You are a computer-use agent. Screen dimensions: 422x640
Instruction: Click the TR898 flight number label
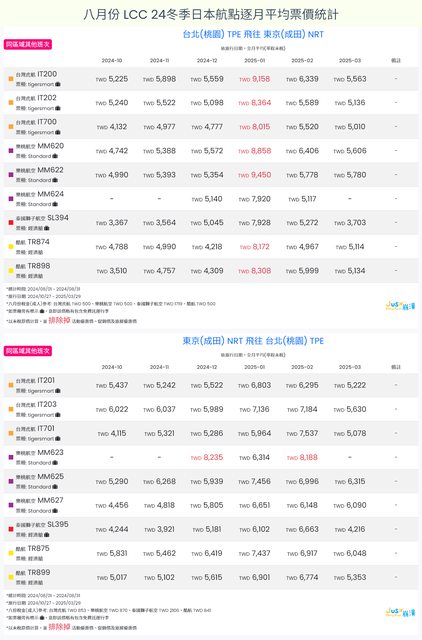pos(39,266)
